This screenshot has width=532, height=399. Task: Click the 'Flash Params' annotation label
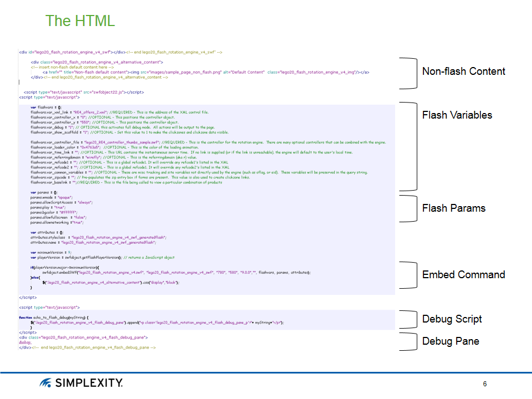point(453,208)
